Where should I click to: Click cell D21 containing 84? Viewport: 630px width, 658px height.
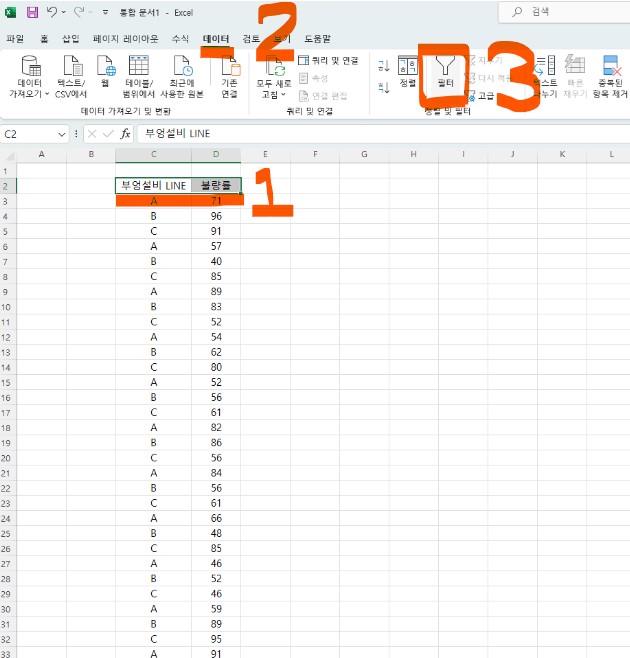(x=216, y=473)
